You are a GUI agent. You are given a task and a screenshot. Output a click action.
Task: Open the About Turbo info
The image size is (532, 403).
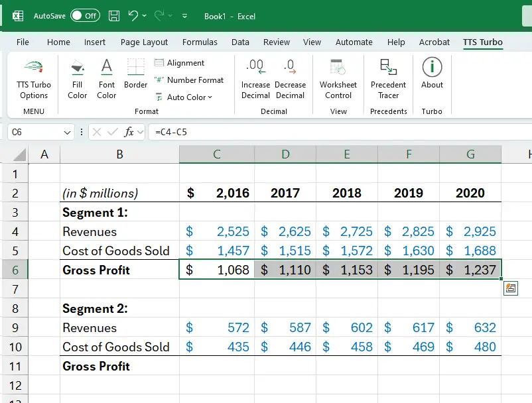tap(432, 74)
